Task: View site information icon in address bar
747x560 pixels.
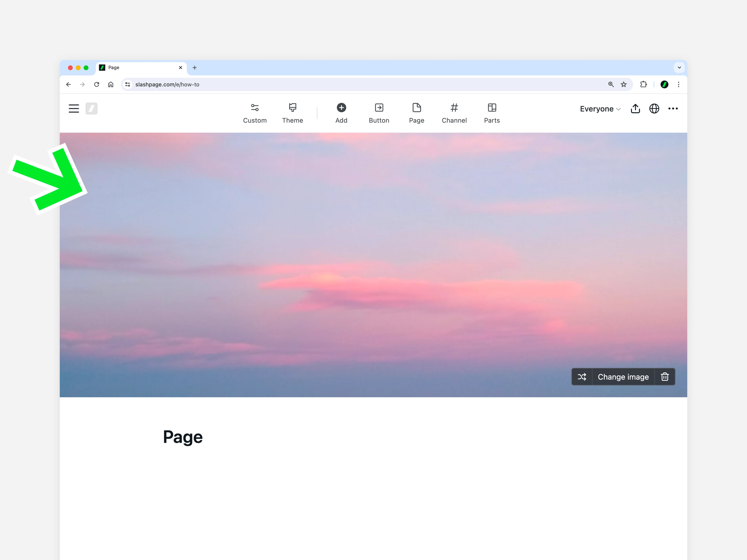Action: [128, 84]
